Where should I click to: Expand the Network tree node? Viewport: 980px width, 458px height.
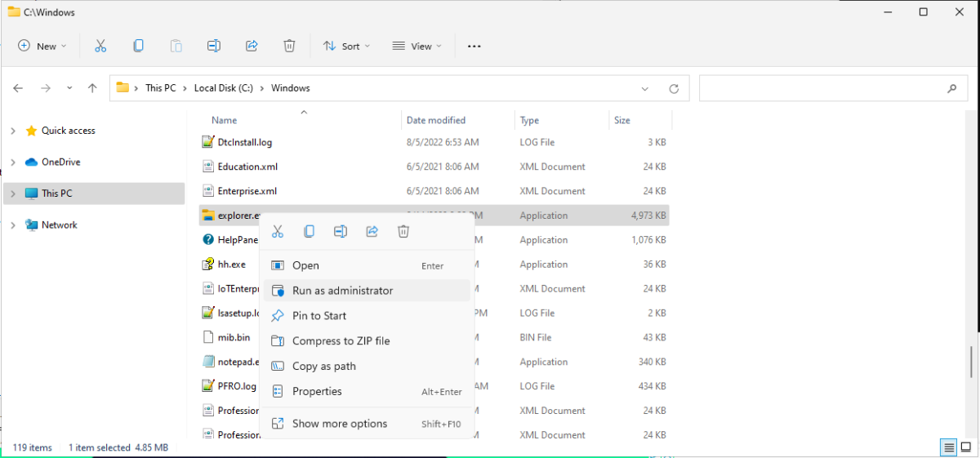click(12, 225)
